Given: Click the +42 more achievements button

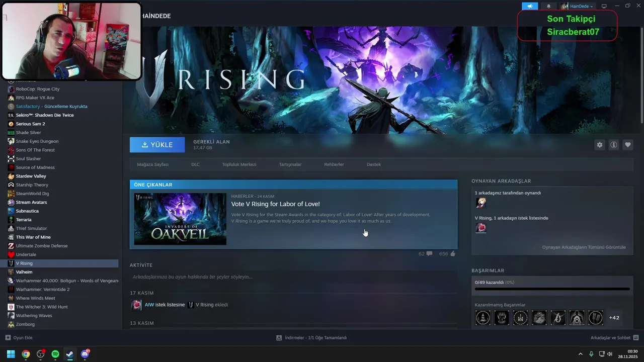Looking at the screenshot, I should pos(614,318).
